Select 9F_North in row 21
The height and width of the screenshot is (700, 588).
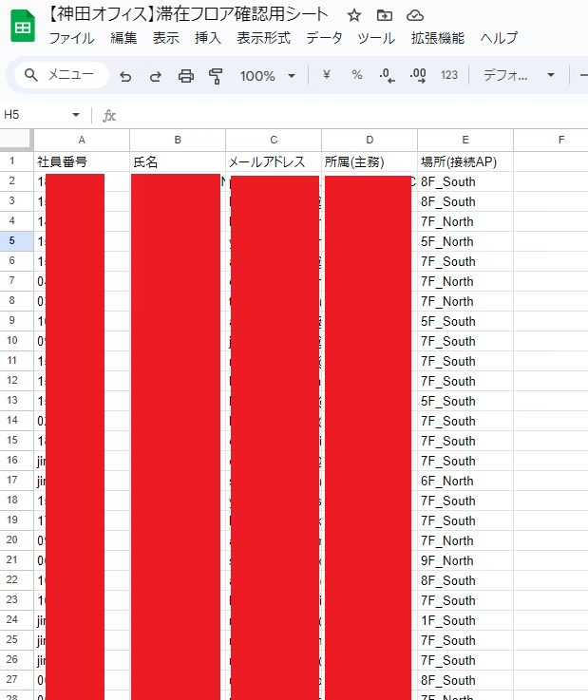click(x=465, y=560)
